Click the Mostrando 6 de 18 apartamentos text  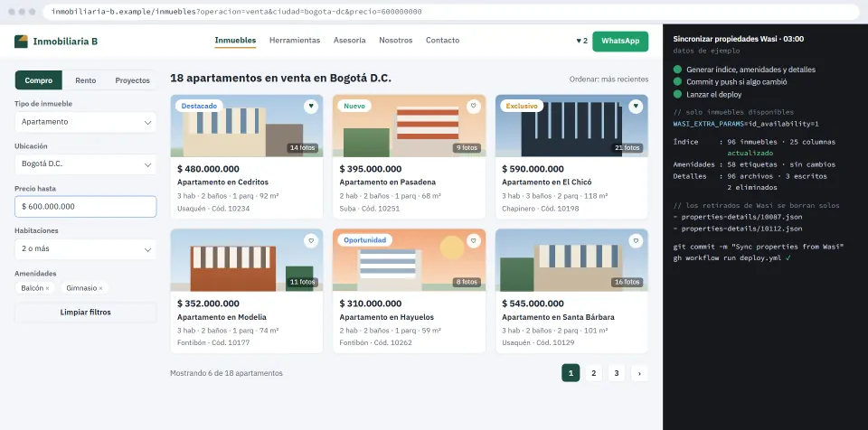tap(226, 373)
